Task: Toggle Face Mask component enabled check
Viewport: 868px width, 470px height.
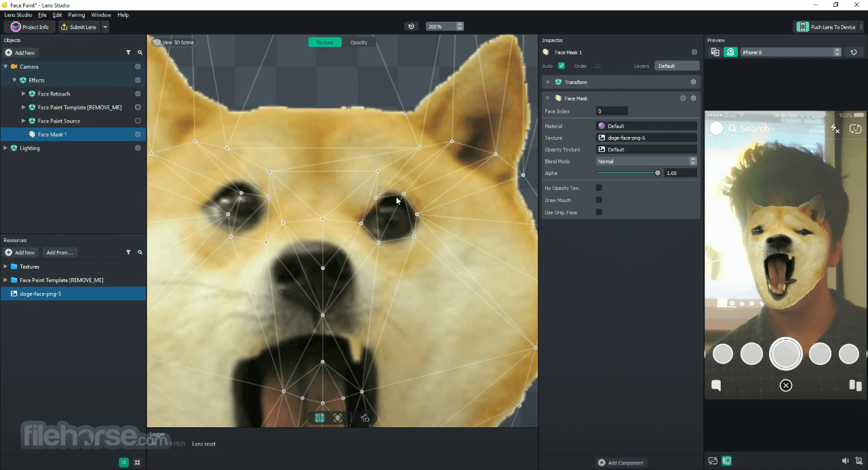Action: (683, 98)
